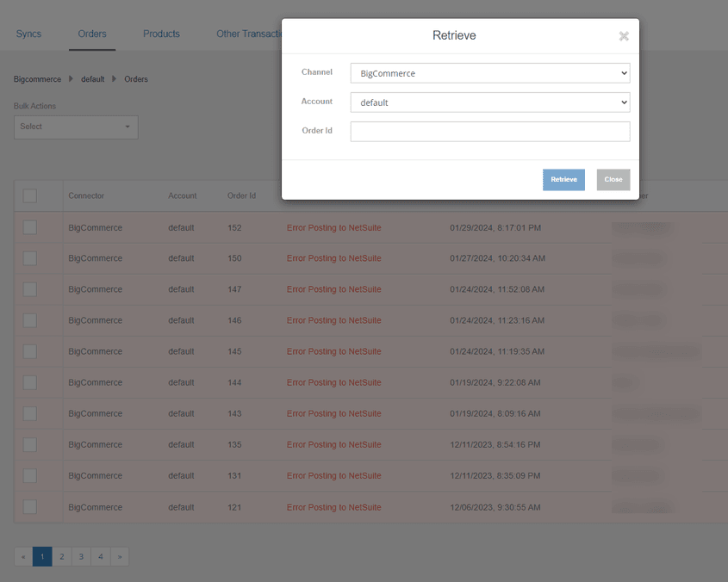This screenshot has width=728, height=582.
Task: Click the default breadcrumb link
Action: coord(93,79)
